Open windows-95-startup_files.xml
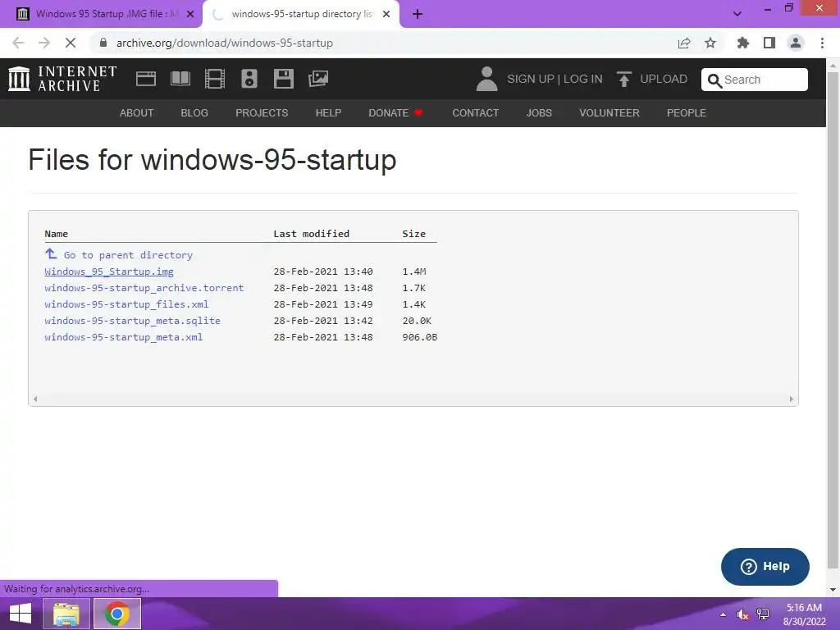The width and height of the screenshot is (840, 630). pos(126,304)
